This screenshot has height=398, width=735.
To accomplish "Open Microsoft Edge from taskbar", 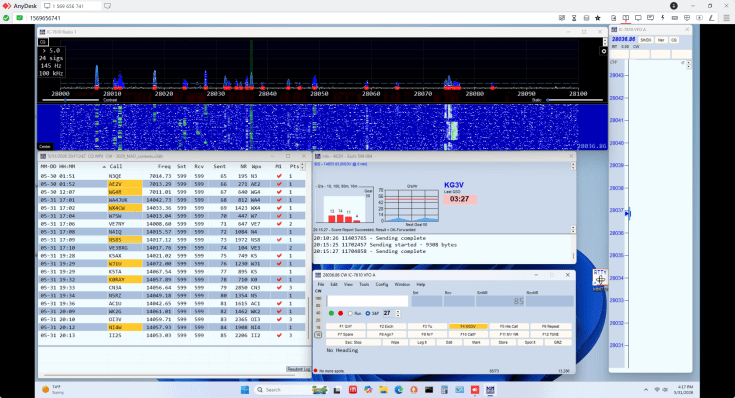I will (x=398, y=390).
